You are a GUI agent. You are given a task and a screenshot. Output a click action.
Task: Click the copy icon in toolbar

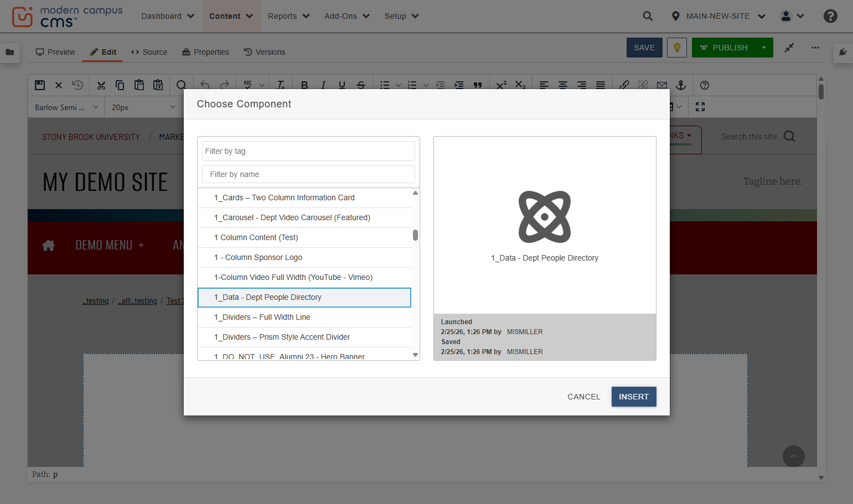tap(120, 85)
